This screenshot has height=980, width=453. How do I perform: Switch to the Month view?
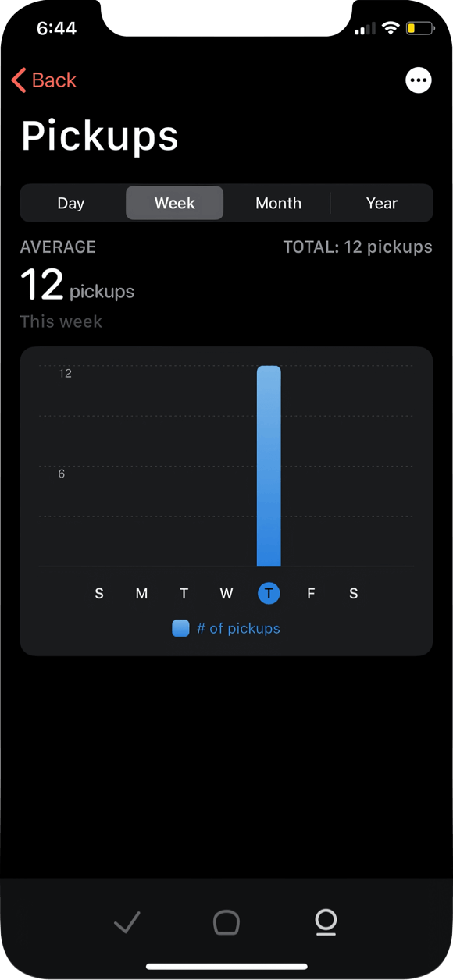coord(278,203)
